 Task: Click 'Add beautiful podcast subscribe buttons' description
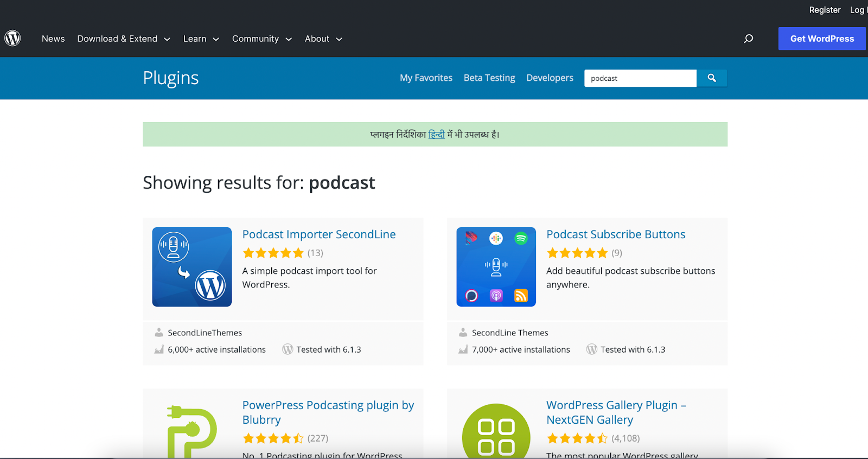(x=631, y=278)
